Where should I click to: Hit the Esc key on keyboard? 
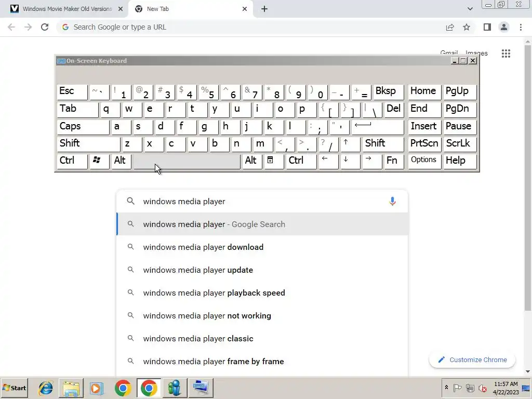tap(72, 92)
